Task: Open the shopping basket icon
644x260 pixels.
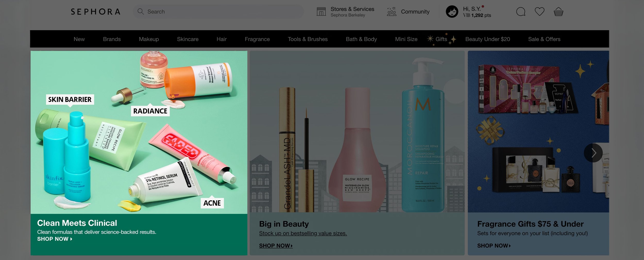Action: pyautogui.click(x=558, y=12)
